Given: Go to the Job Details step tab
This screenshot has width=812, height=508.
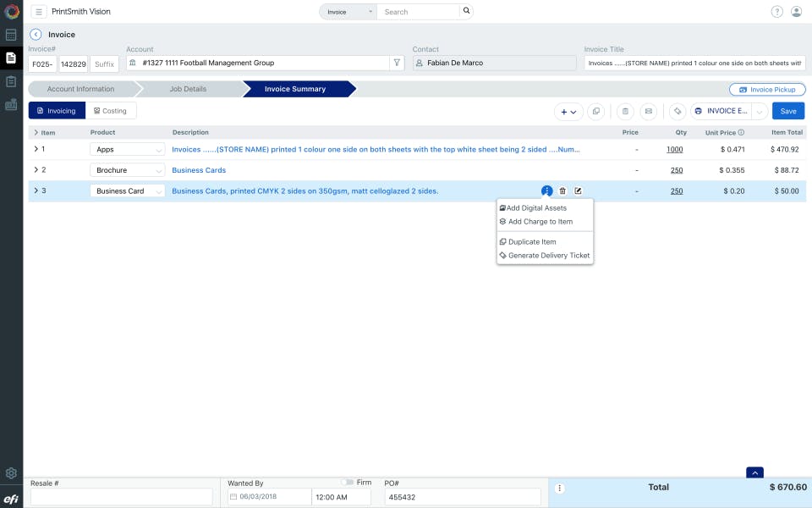Looking at the screenshot, I should point(188,89).
